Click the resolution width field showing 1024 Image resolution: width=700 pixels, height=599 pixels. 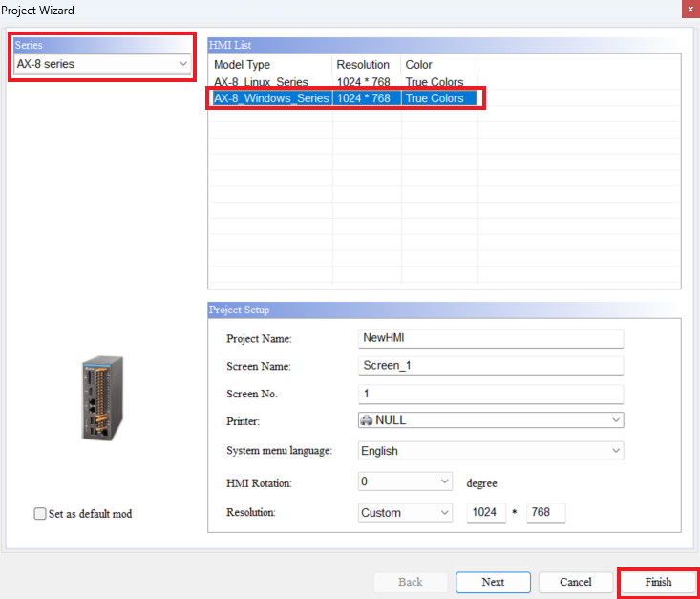click(x=486, y=513)
